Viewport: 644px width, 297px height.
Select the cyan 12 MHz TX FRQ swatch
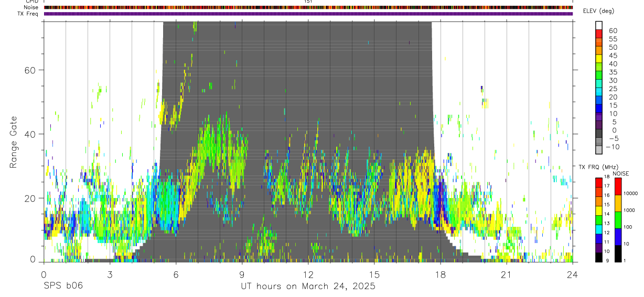599,229
